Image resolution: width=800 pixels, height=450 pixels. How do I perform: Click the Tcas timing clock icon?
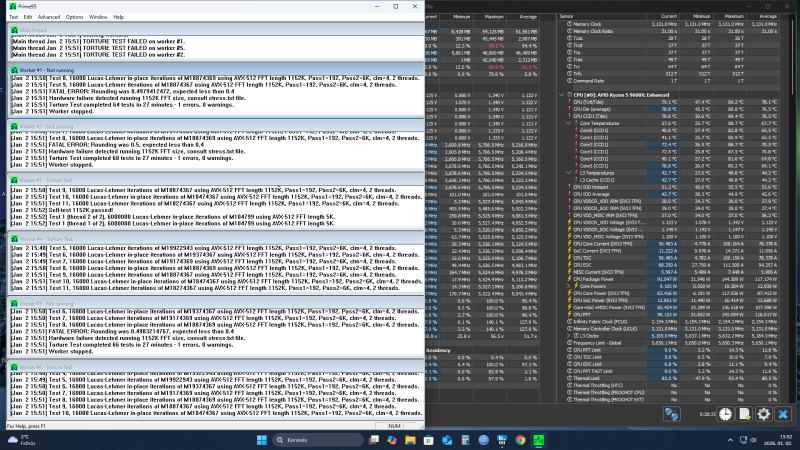569,38
